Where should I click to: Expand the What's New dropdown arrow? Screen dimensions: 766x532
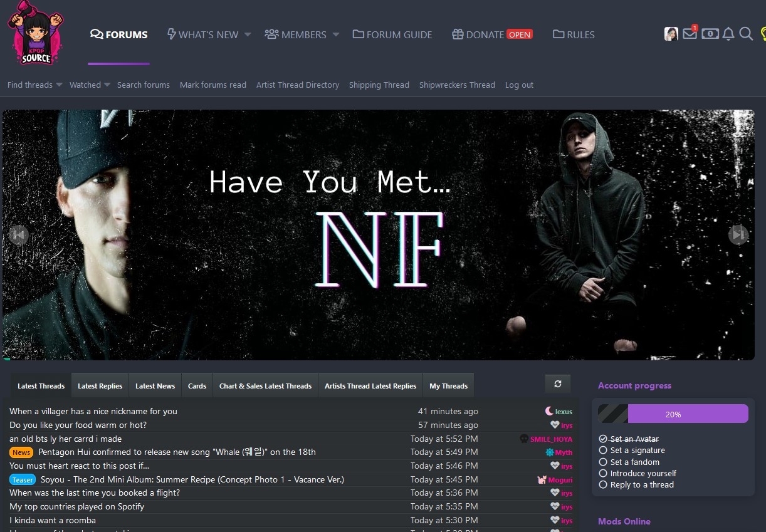point(248,34)
